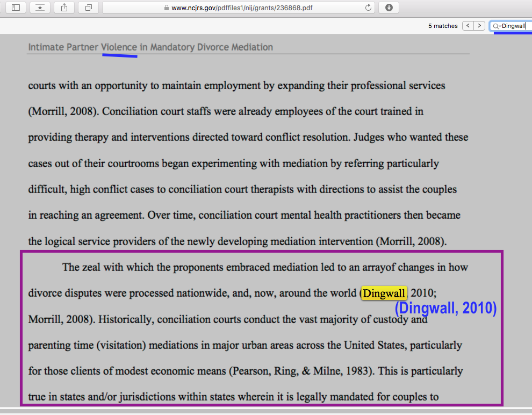Image resolution: width=532 pixels, height=415 pixels.
Task: Open the Top Sites star button
Action: pyautogui.click(x=40, y=8)
